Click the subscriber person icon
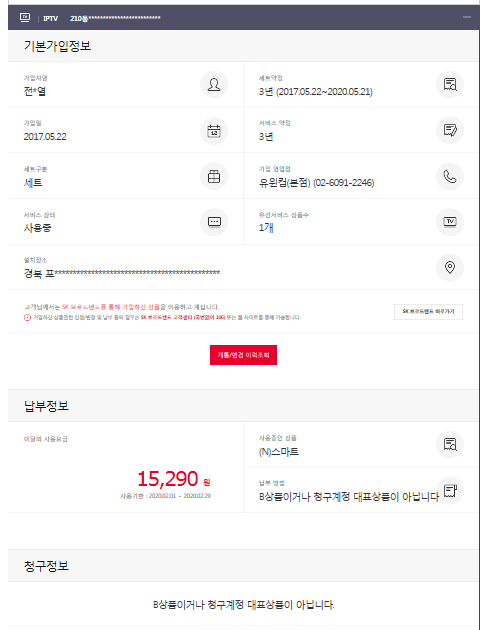 click(x=214, y=85)
